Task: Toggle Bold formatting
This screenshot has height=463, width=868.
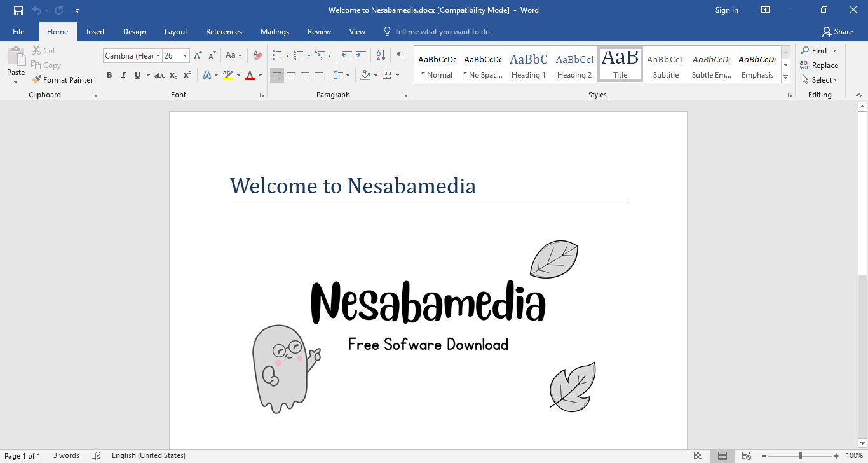Action: pyautogui.click(x=109, y=75)
